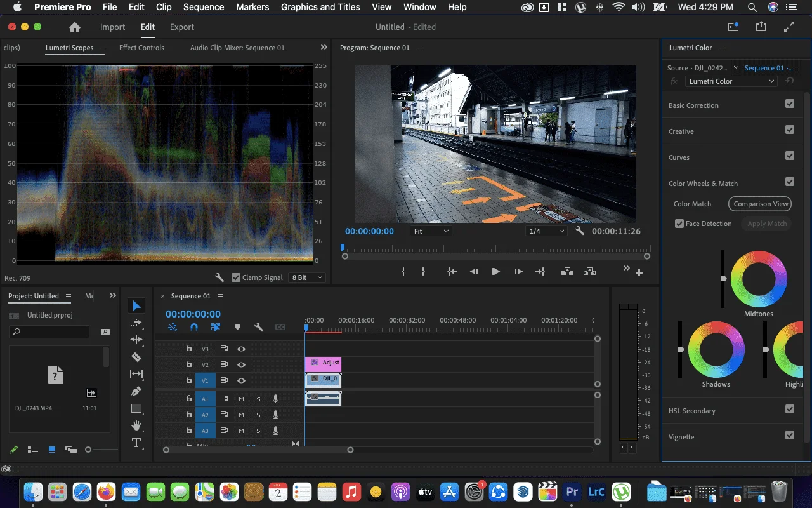The image size is (812, 508).
Task: Play the sequence in Program monitor
Action: [496, 271]
